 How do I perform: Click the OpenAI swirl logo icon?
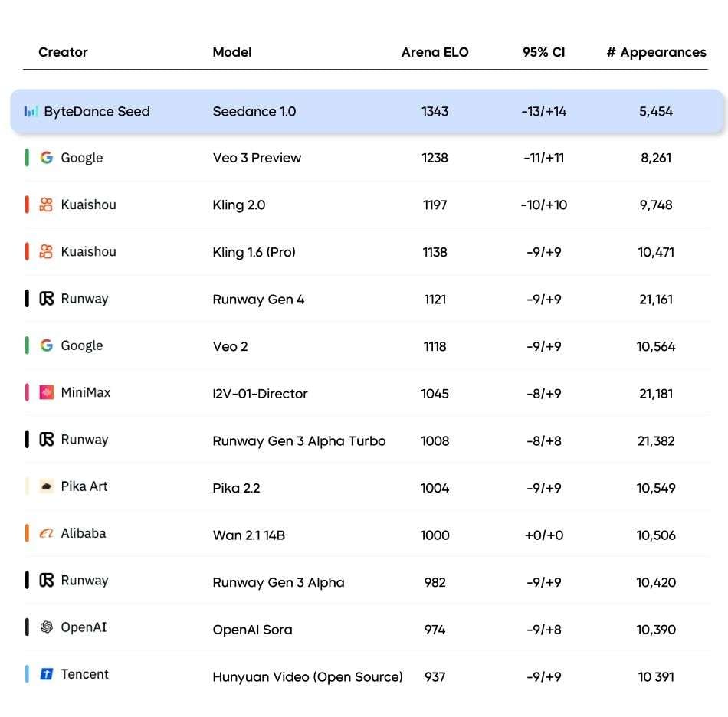pyautogui.click(x=47, y=627)
